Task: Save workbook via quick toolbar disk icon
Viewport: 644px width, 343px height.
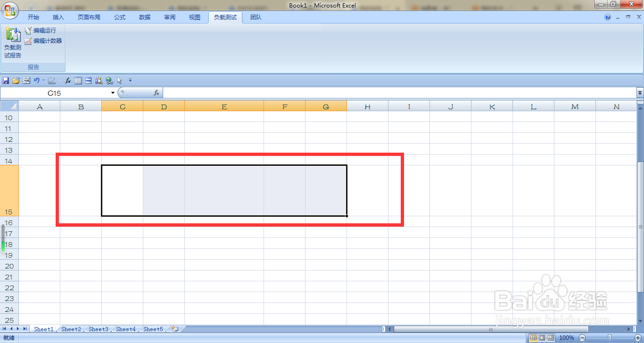Action: click(6, 81)
